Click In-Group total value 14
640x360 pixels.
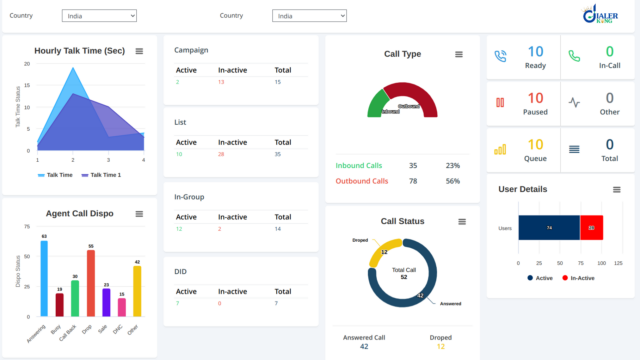point(278,229)
